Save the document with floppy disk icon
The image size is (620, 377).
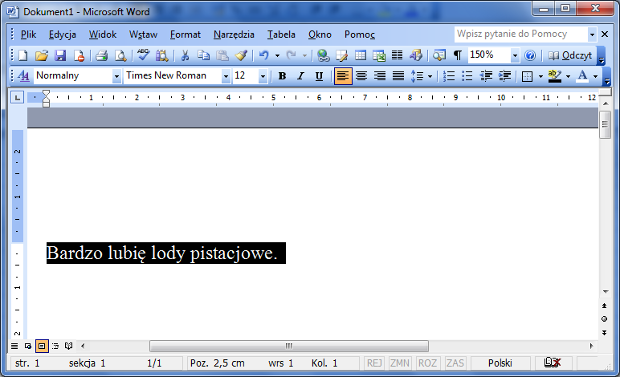[x=60, y=55]
